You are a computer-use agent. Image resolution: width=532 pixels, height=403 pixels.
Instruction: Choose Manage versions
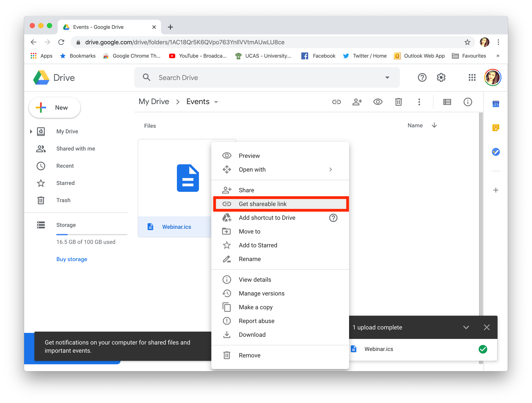click(280, 293)
